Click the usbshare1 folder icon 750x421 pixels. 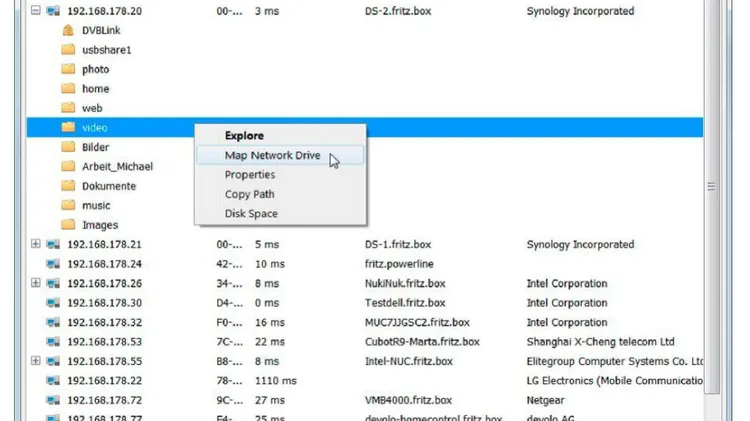click(68, 49)
